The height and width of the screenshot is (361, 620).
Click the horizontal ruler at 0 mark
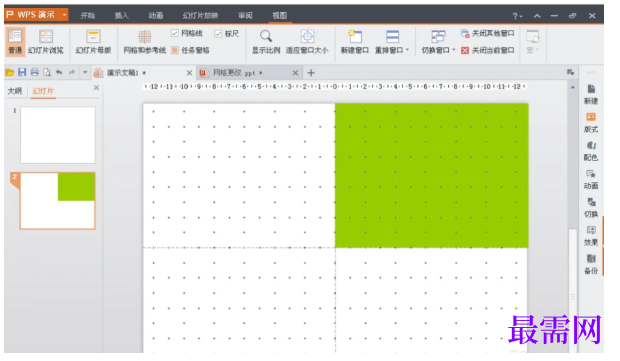click(335, 87)
